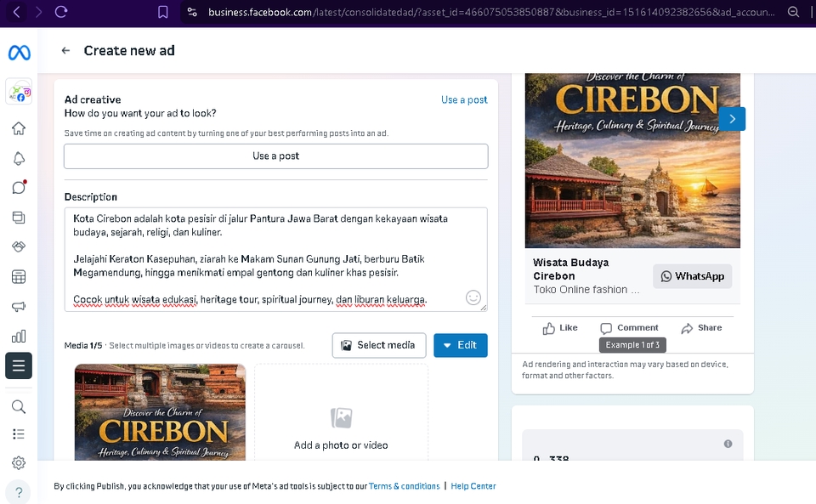
Task: Open the Planner calendar grid icon
Action: (x=19, y=277)
